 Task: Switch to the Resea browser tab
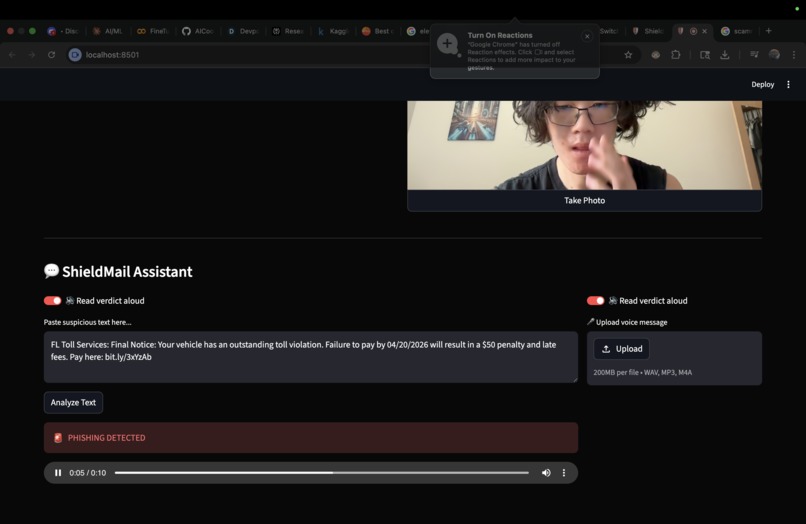pos(288,31)
